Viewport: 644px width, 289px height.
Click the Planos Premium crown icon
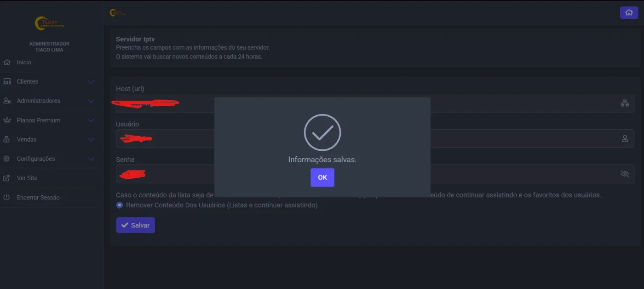[x=6, y=120]
